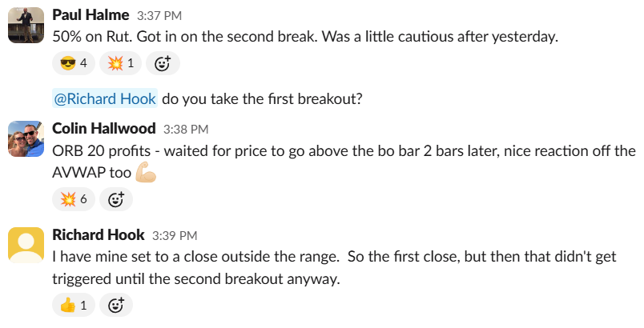Add a reaction to Colin Hallwood's message

[116, 199]
